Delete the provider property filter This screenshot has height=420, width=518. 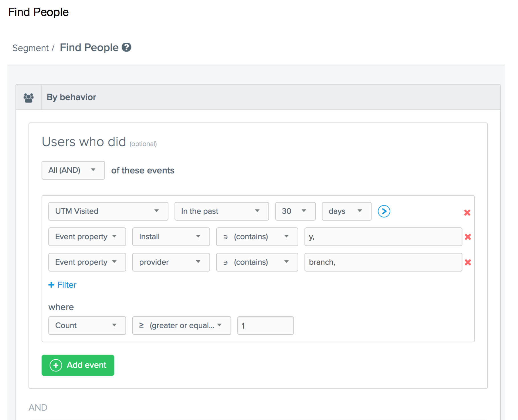[468, 262]
